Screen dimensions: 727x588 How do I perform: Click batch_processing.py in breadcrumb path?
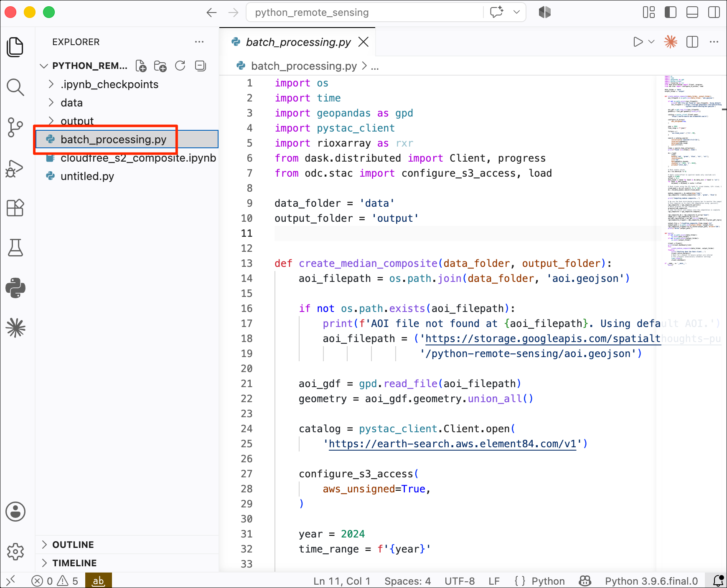pyautogui.click(x=304, y=66)
